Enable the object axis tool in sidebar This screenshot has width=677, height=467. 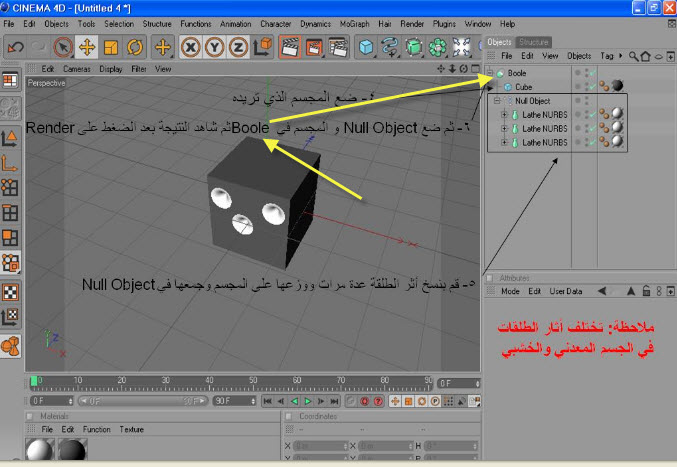[10, 163]
